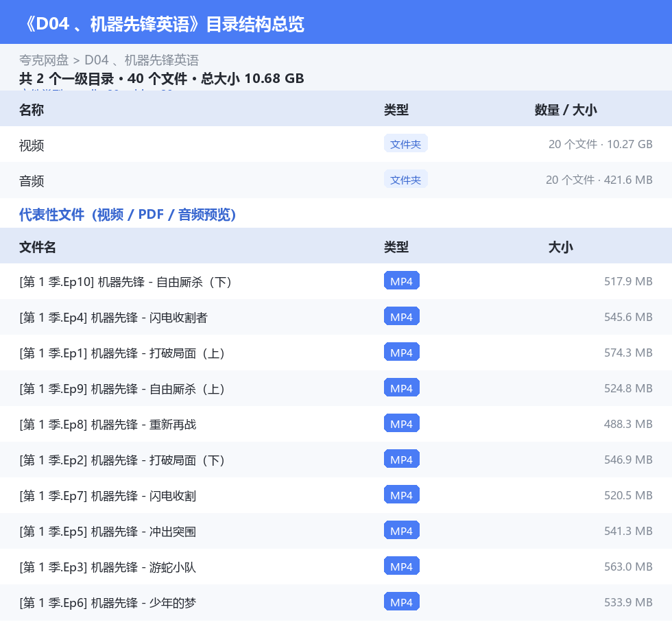Image resolution: width=672 pixels, height=642 pixels.
Task: Click the 文件夹 badge in 音频 row
Action: click(405, 180)
